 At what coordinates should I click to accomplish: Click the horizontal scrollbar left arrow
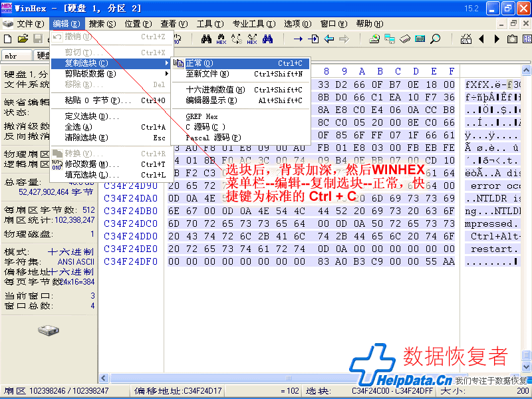coord(104,378)
